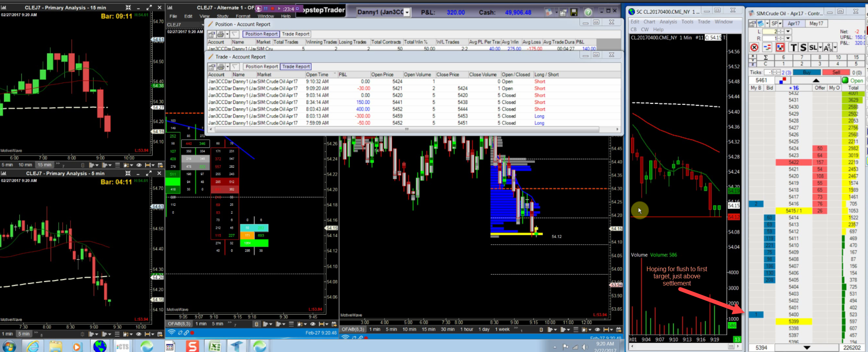Open the CLEJ7 symbol dropdown in the Alternate chart
Viewport: 868px width, 352px height.
point(202,25)
